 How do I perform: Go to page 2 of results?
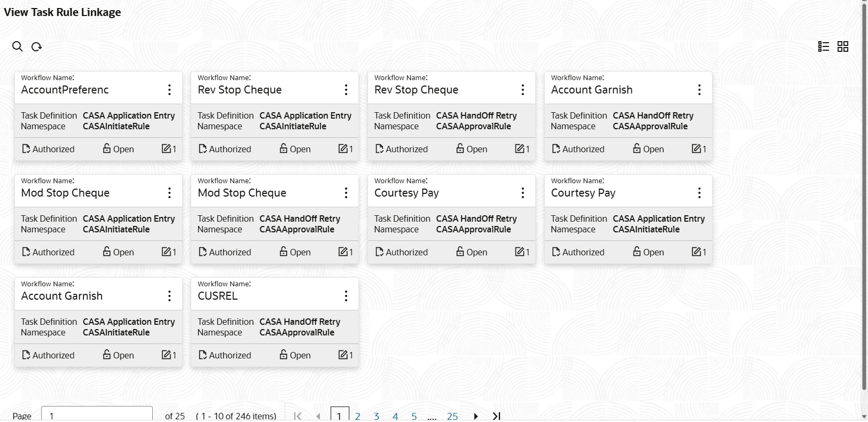coord(358,416)
